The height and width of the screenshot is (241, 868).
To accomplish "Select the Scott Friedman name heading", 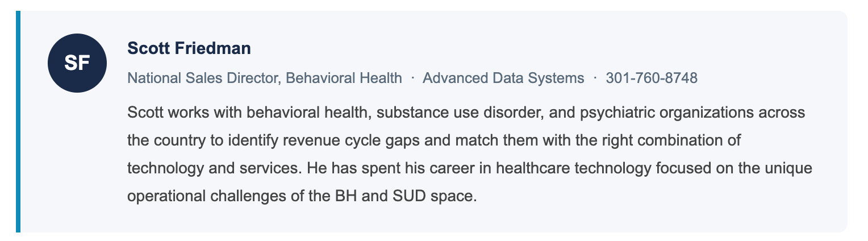I will pyautogui.click(x=189, y=48).
